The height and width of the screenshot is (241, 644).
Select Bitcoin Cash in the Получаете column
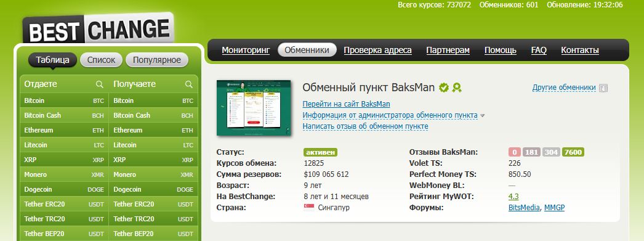pos(153,115)
